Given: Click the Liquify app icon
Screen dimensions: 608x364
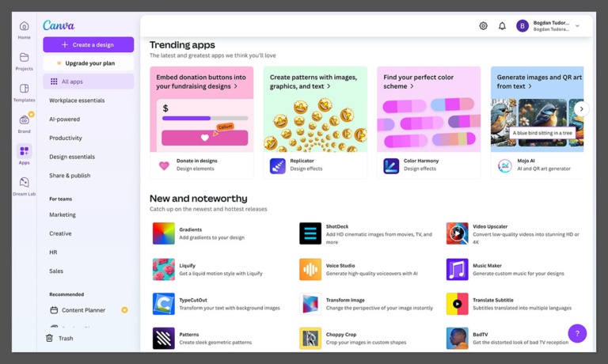Looking at the screenshot, I should (163, 269).
